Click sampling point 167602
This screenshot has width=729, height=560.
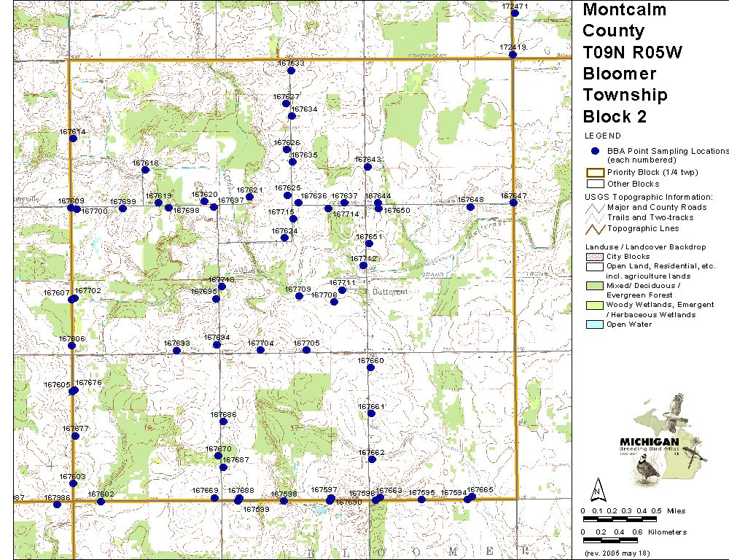101,501
